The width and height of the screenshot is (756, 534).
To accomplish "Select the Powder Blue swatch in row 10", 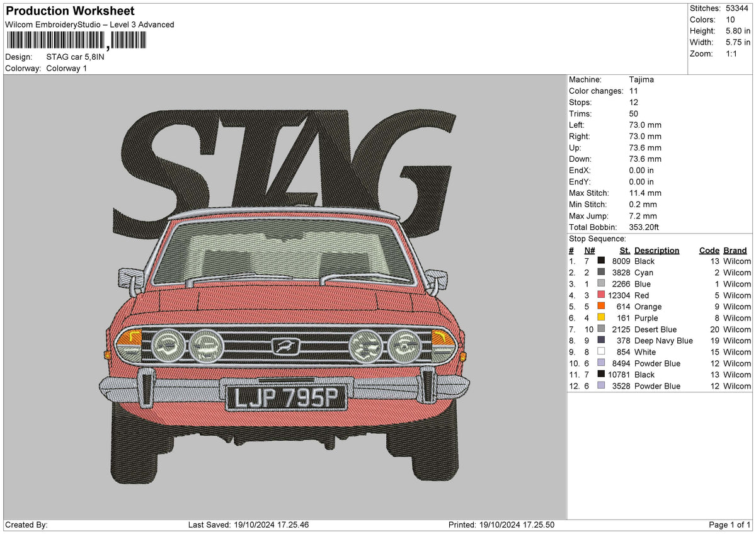I will click(x=601, y=363).
